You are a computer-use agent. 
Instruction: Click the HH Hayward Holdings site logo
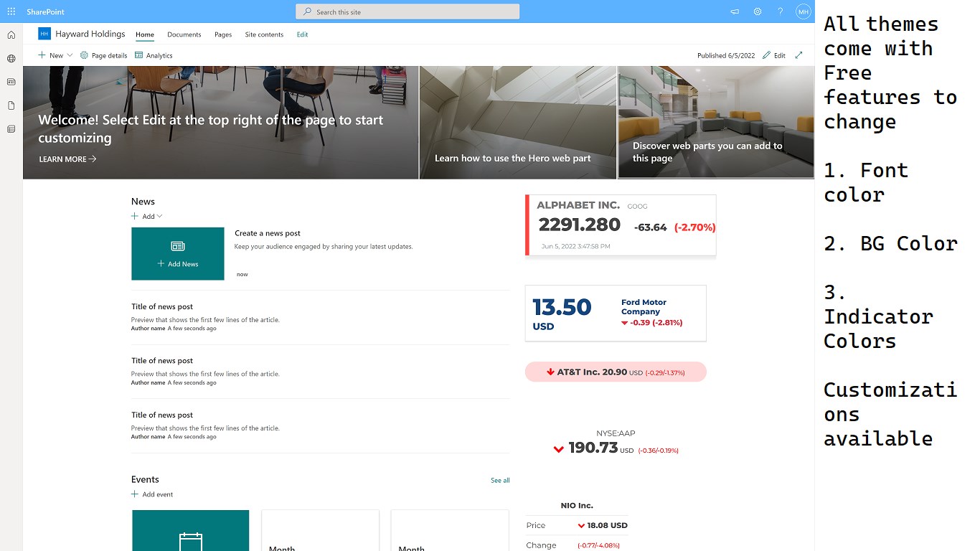coord(44,34)
